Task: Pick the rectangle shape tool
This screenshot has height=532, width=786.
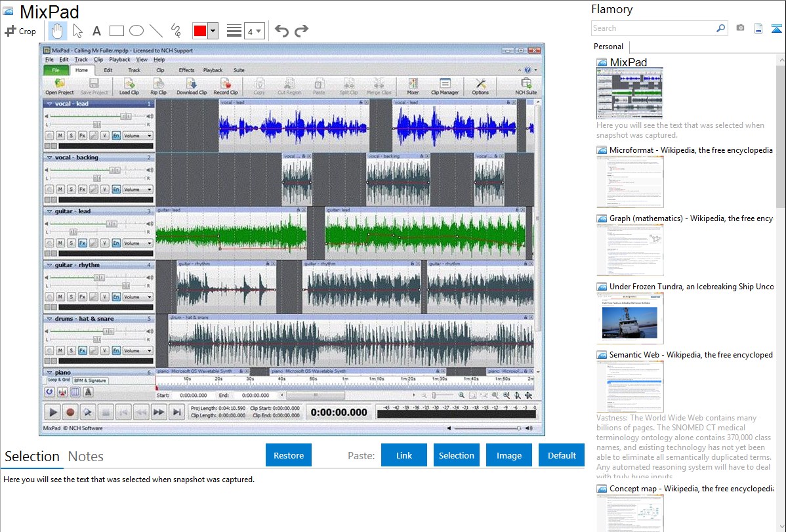Action: (117, 31)
